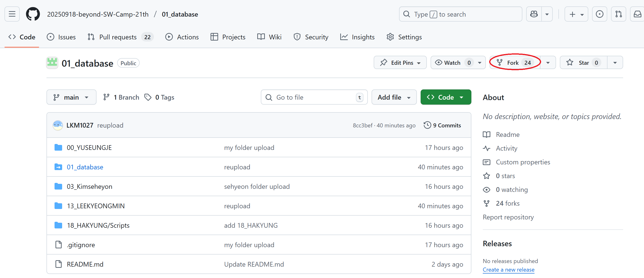Expand the green Code dropdown button

[x=446, y=97]
